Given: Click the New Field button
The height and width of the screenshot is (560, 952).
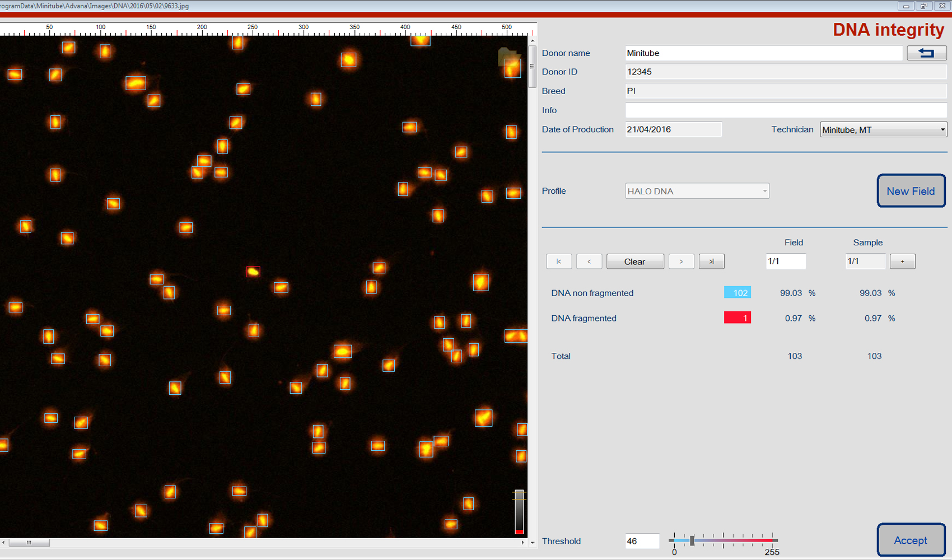Looking at the screenshot, I should pos(911,191).
